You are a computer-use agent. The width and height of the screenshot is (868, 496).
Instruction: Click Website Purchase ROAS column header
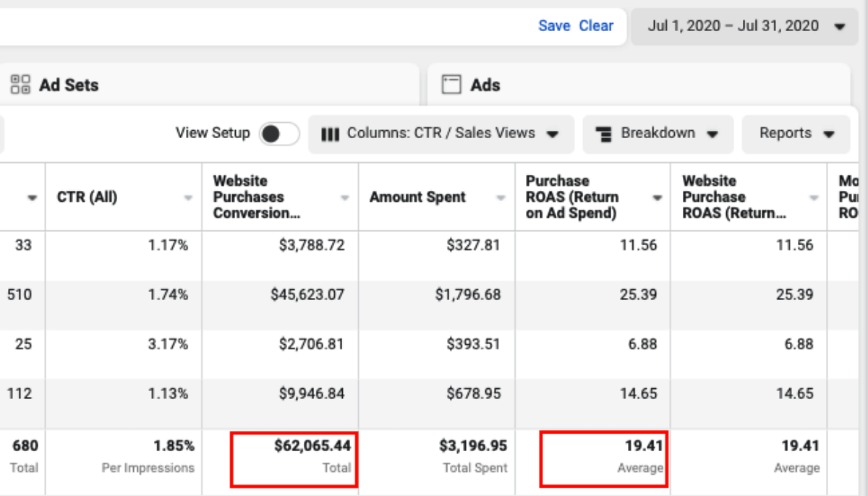coord(733,197)
